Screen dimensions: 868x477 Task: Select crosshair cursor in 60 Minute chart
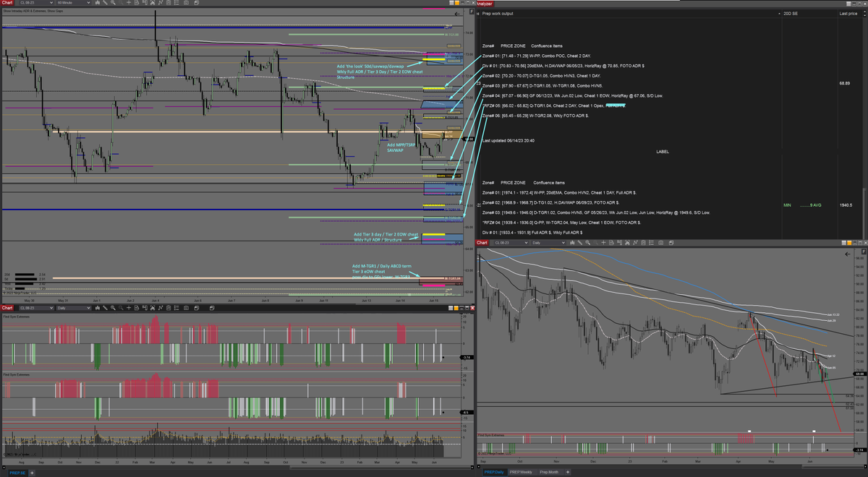coord(129,4)
